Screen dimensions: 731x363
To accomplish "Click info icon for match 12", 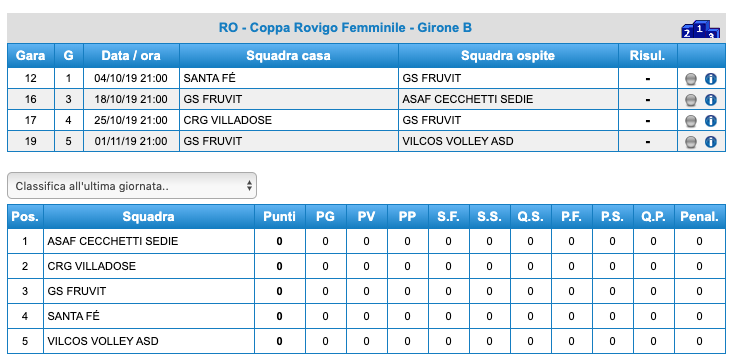I will click(710, 79).
